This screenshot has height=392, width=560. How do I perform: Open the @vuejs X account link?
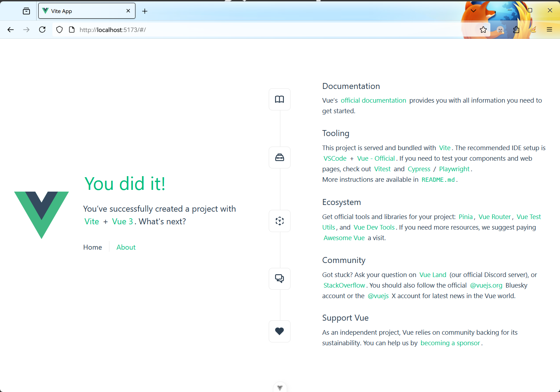(x=378, y=296)
